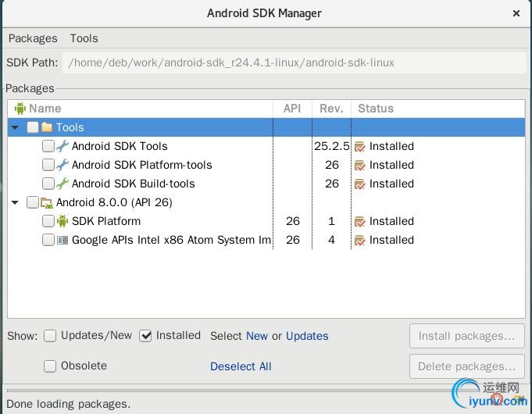
Task: Click installed status icon for Android SDK Tools
Action: pos(359,147)
